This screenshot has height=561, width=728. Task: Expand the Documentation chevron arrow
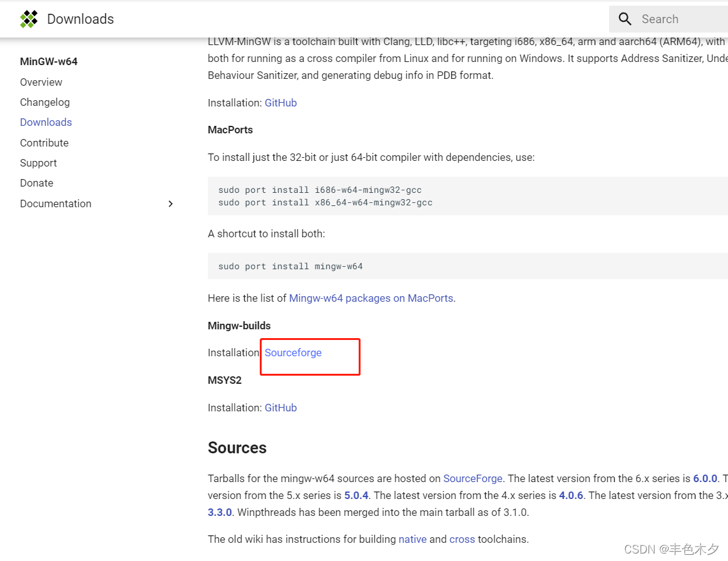[x=170, y=204]
